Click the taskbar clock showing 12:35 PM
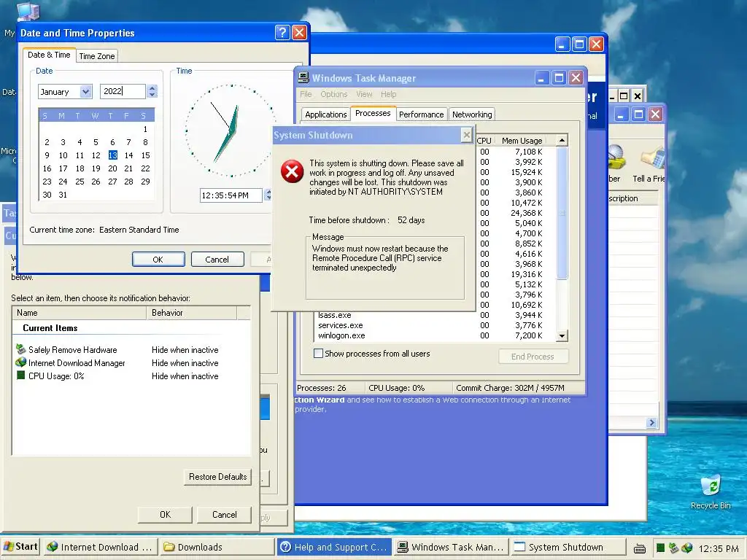Viewport: 747px width, 560px height. 718,548
